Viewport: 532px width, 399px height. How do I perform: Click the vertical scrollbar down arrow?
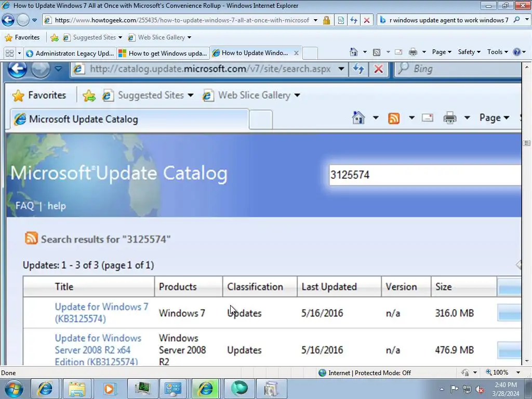527,362
